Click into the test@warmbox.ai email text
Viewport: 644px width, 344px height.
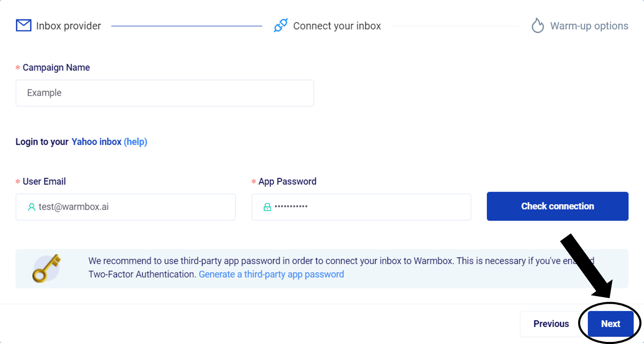(74, 207)
